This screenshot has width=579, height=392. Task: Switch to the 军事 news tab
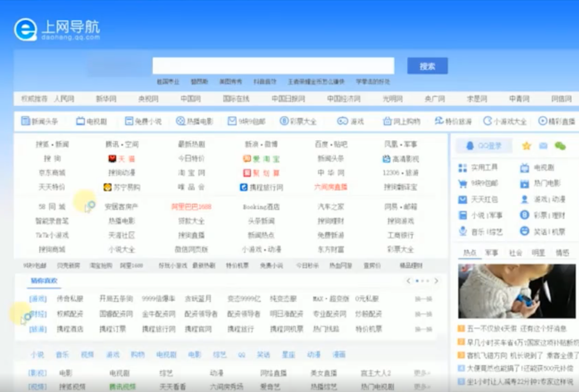(x=491, y=253)
